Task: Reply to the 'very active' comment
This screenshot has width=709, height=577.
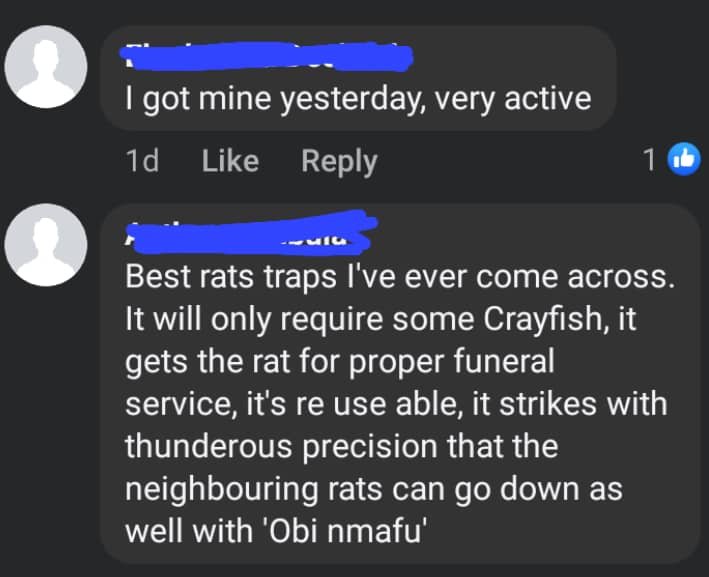Action: (339, 161)
